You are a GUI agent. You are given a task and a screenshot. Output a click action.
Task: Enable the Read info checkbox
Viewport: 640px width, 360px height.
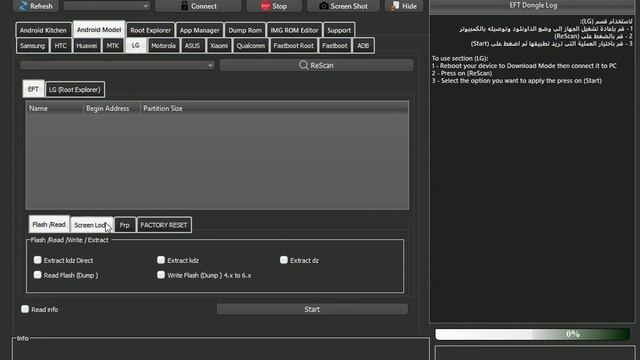[x=25, y=309]
